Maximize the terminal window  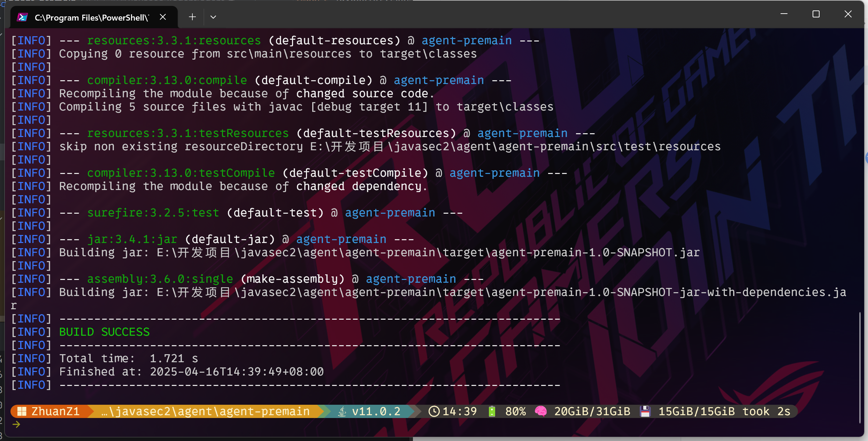[816, 14]
